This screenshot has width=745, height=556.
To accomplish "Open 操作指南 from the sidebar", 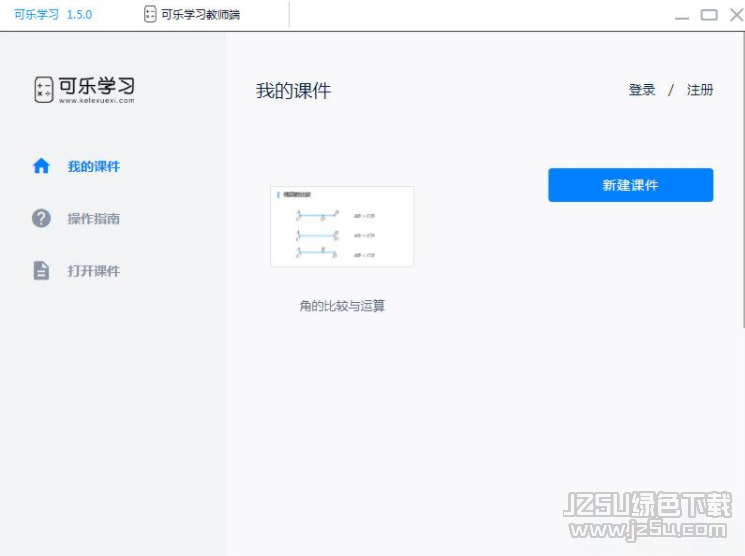I will pos(94,219).
